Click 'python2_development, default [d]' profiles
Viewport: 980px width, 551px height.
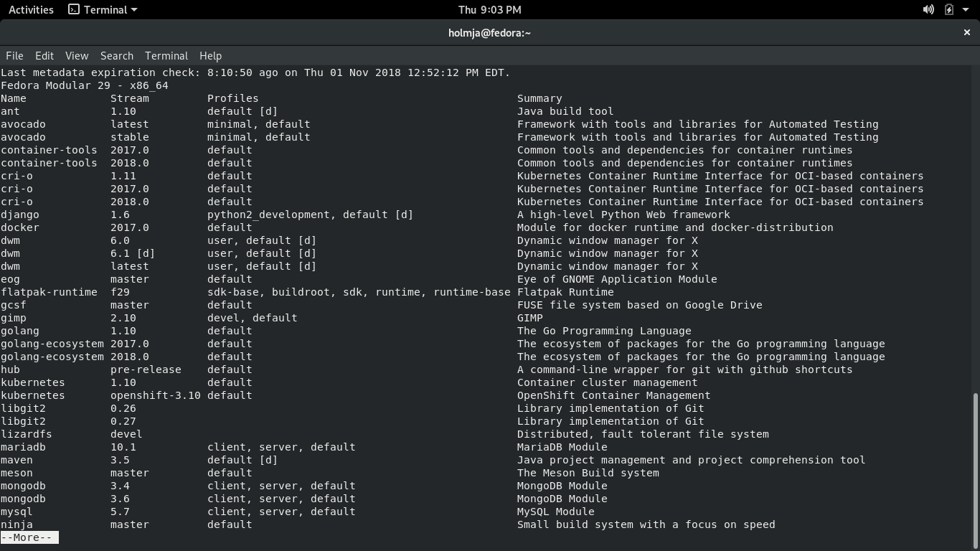point(310,215)
